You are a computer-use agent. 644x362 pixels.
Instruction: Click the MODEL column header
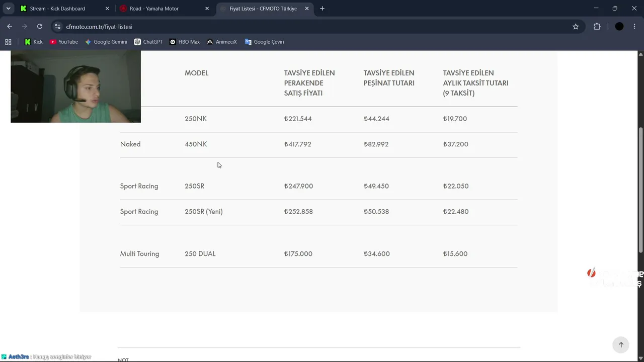196,73
